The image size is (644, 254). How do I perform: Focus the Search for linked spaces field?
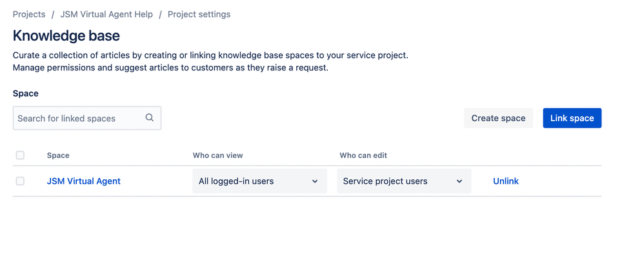tap(87, 118)
